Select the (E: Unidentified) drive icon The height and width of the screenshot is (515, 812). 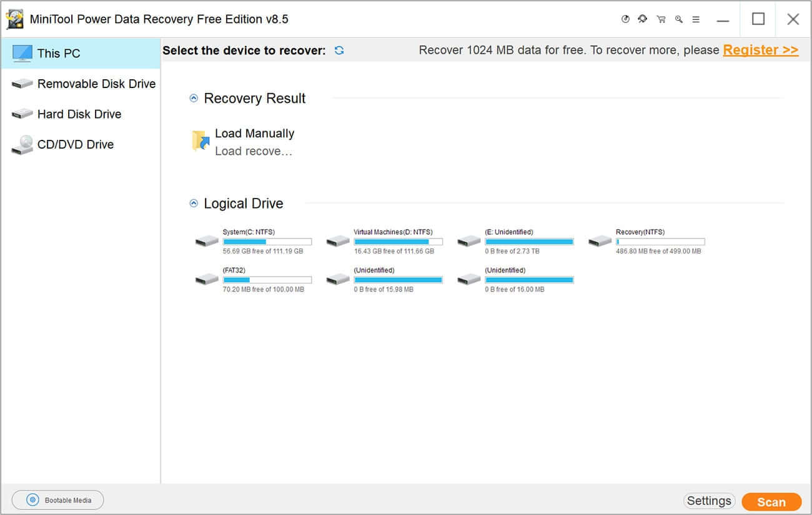(x=469, y=241)
